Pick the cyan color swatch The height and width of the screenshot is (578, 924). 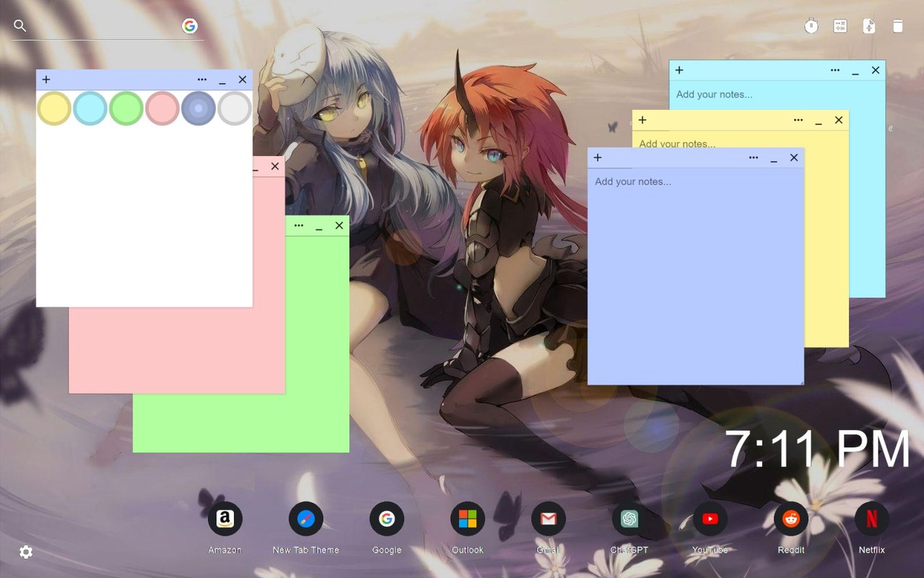pos(90,108)
